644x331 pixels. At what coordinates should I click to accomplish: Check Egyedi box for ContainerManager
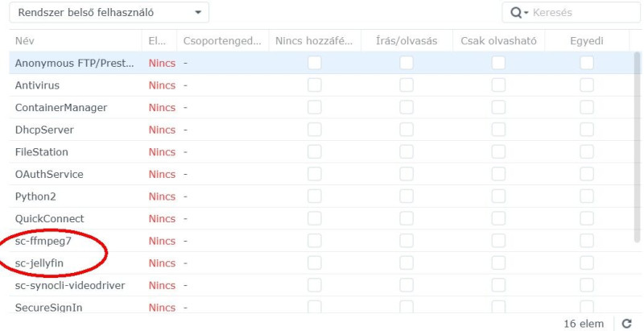pos(587,107)
